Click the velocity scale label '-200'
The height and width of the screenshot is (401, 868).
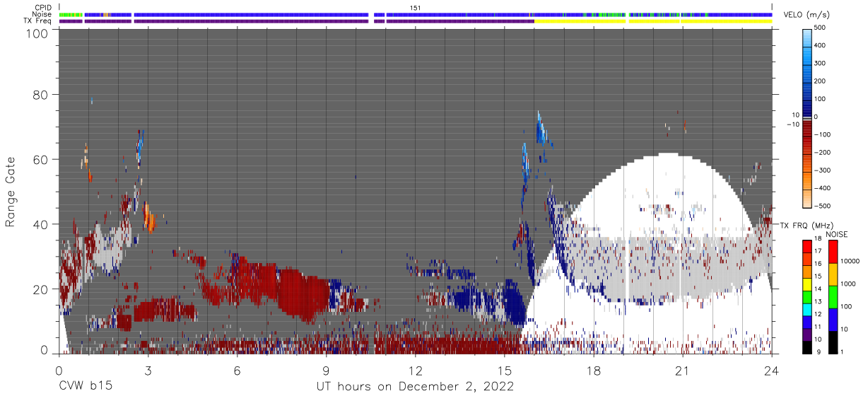coord(821,153)
